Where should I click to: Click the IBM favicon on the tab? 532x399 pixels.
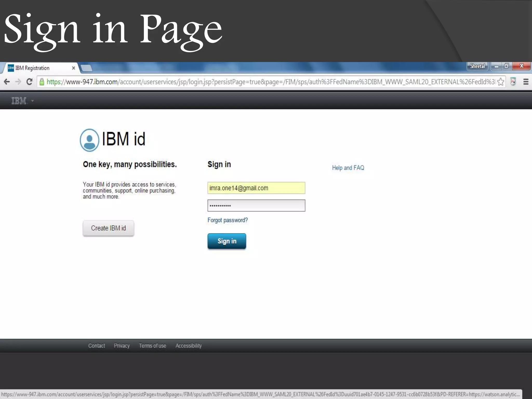point(11,68)
